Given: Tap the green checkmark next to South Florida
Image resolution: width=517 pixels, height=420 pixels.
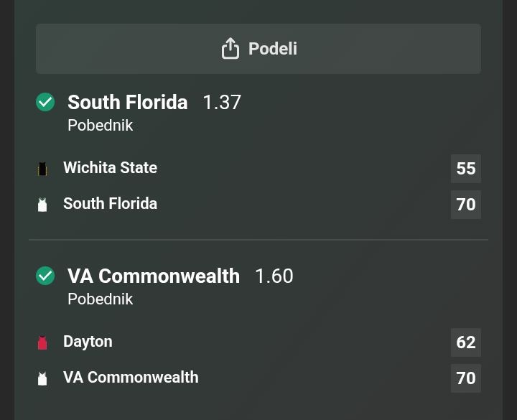Looking at the screenshot, I should [45, 102].
